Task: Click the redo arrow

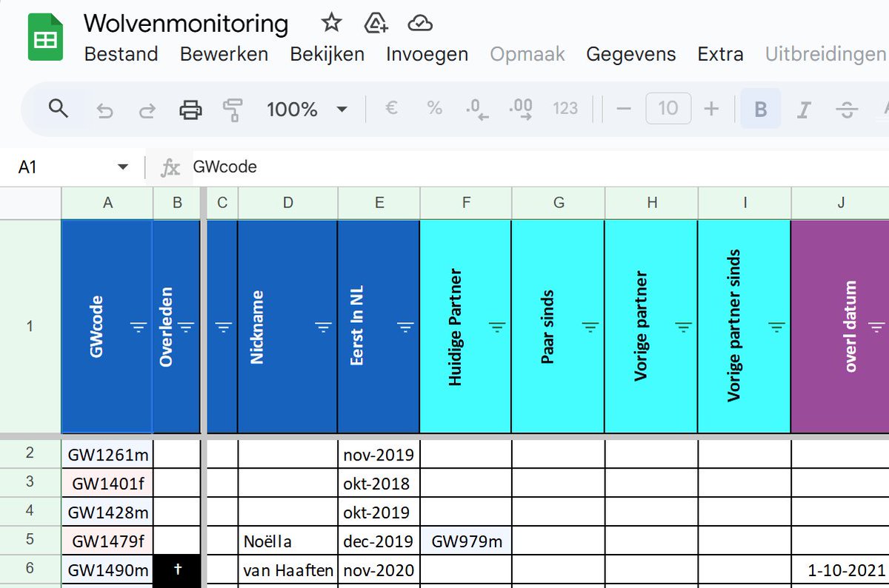Action: pos(147,110)
